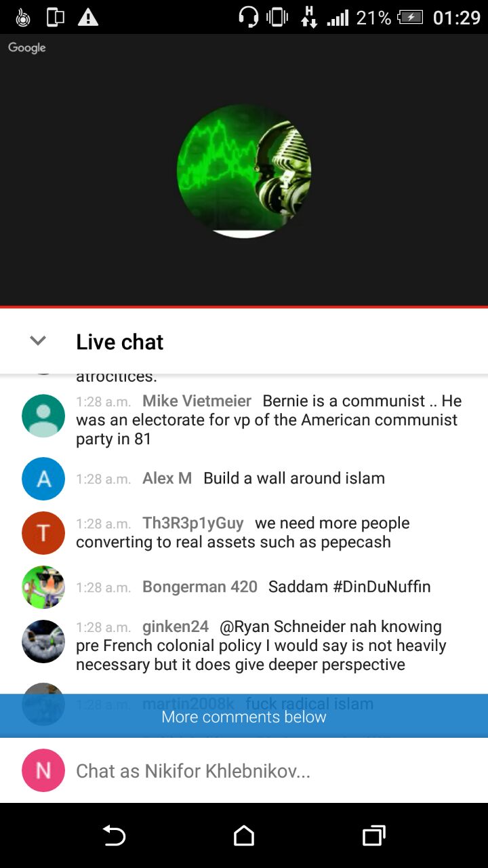488x868 pixels.
Task: Tap the battery indicator in status bar
Action: click(x=410, y=17)
